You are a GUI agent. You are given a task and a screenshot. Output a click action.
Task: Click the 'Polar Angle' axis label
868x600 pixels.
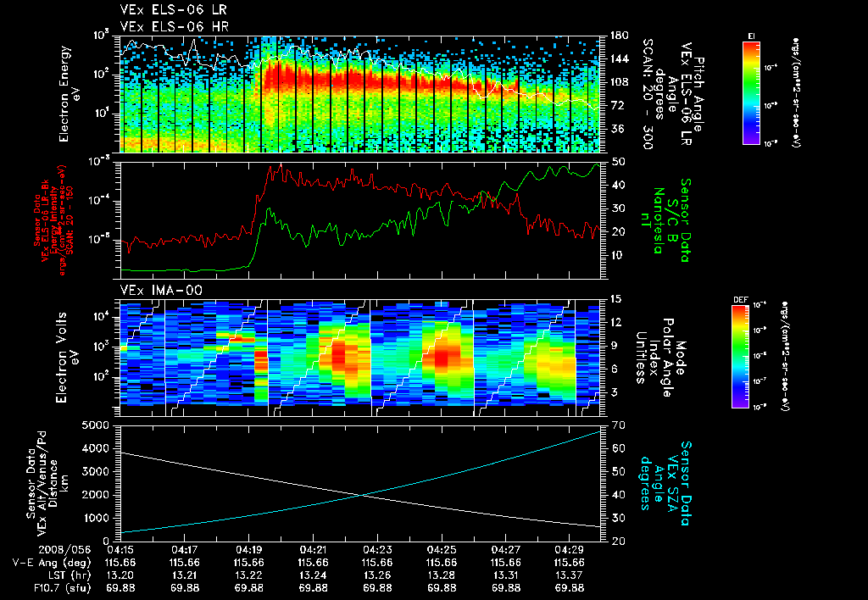(x=668, y=358)
